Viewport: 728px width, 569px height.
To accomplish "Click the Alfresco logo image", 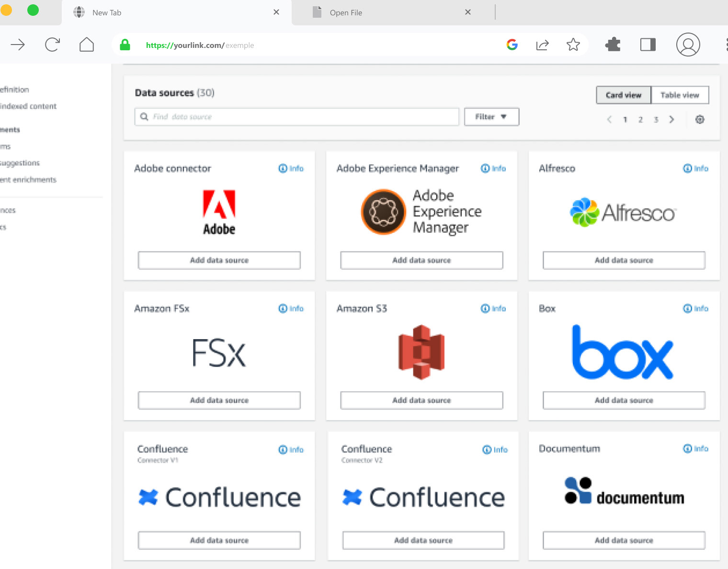I will tap(623, 212).
